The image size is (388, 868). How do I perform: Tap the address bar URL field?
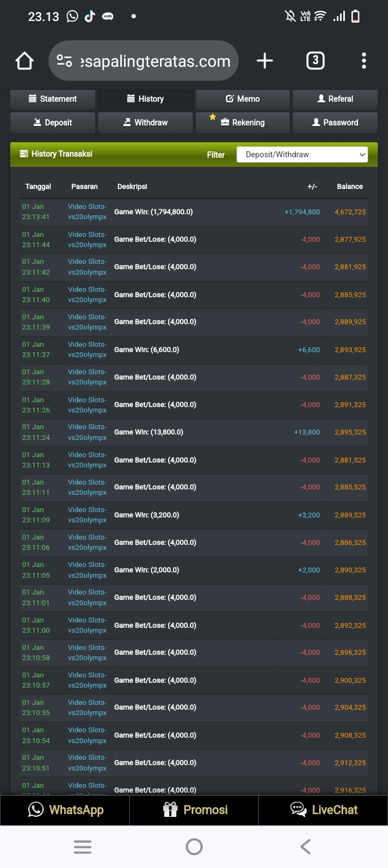tap(155, 61)
